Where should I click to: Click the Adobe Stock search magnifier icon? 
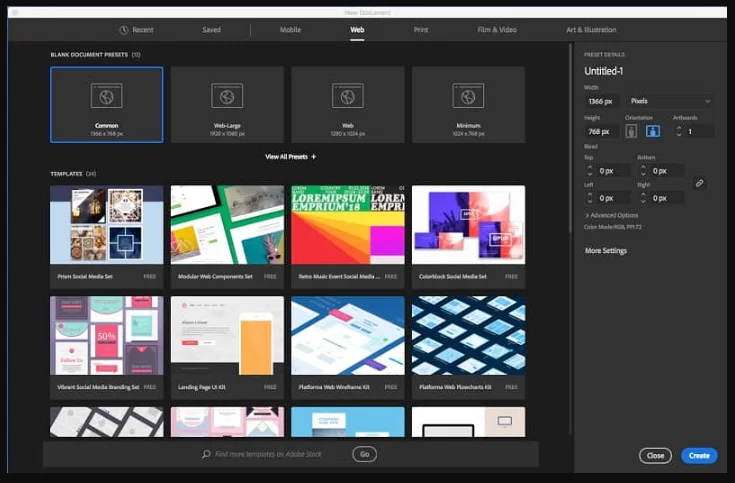tap(206, 454)
